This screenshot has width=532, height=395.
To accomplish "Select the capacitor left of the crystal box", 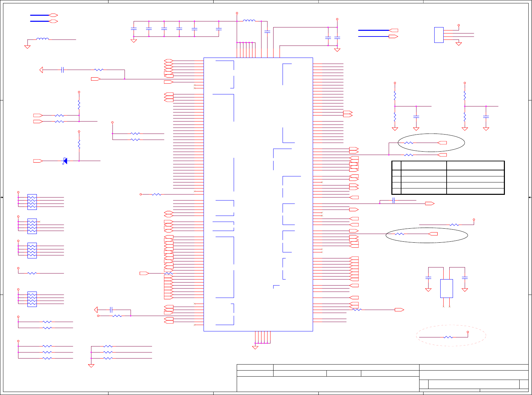I will click(428, 278).
